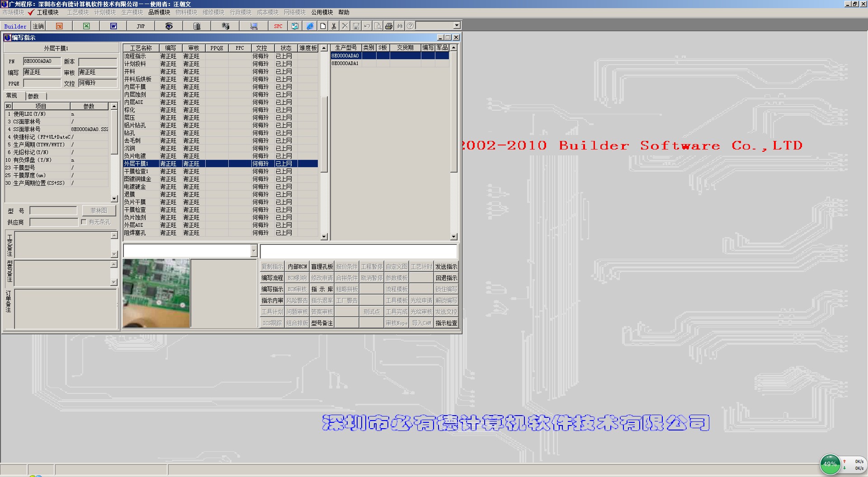Switch to the 参数 tab
This screenshot has width=868, height=477.
pyautogui.click(x=33, y=96)
